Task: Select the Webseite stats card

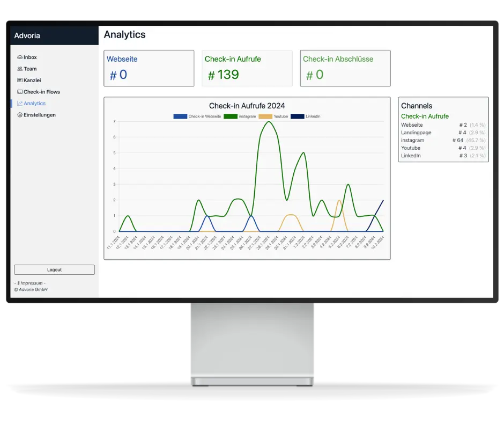Action: tap(149, 68)
